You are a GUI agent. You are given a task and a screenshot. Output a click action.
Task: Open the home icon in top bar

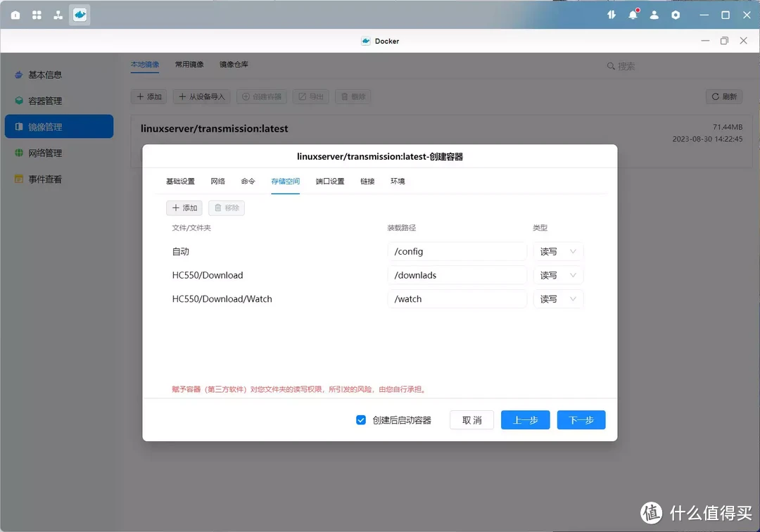(15, 15)
